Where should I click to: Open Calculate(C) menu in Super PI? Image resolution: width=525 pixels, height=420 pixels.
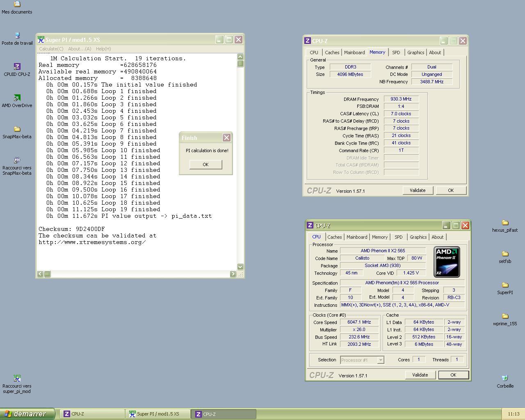coord(51,49)
